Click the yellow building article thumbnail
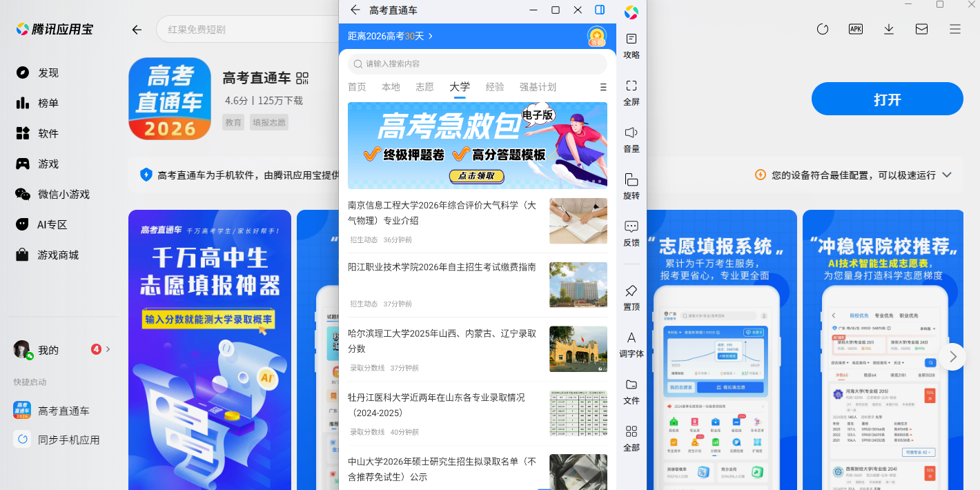This screenshot has height=490, width=980. pyautogui.click(x=578, y=349)
